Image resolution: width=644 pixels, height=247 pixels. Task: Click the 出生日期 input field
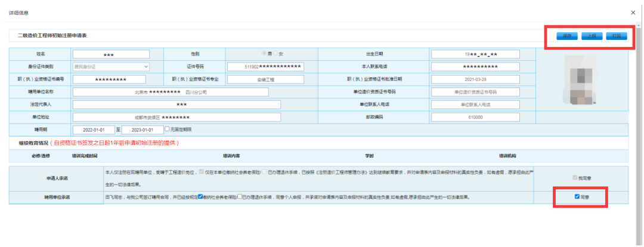coord(475,54)
